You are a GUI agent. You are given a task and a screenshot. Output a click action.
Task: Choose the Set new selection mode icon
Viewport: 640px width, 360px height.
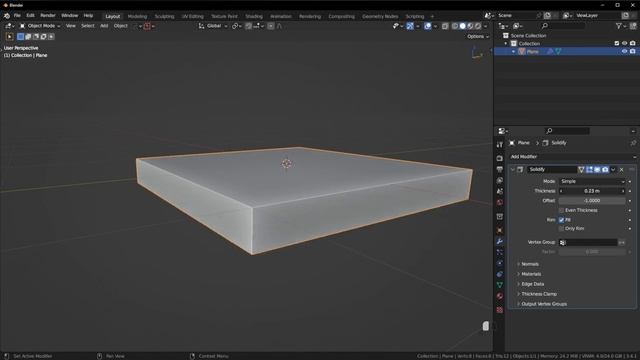20,37
